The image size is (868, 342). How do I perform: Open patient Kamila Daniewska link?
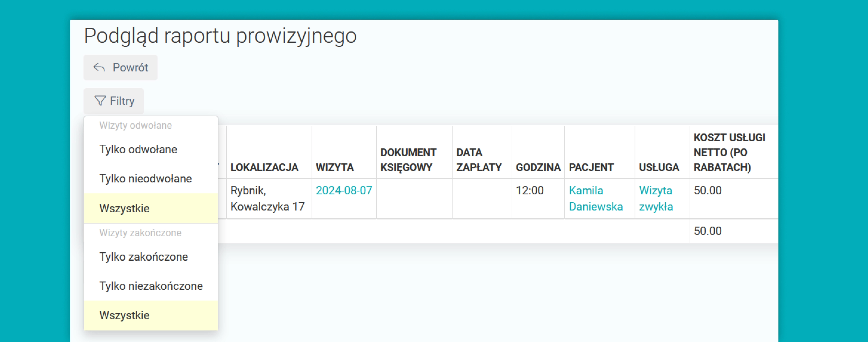point(596,199)
